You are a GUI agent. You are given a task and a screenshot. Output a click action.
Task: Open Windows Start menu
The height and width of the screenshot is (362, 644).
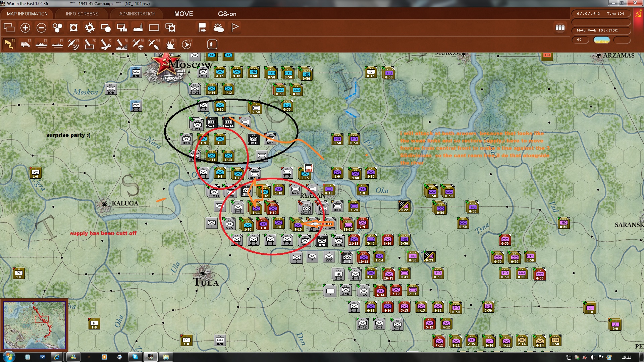[9, 357]
